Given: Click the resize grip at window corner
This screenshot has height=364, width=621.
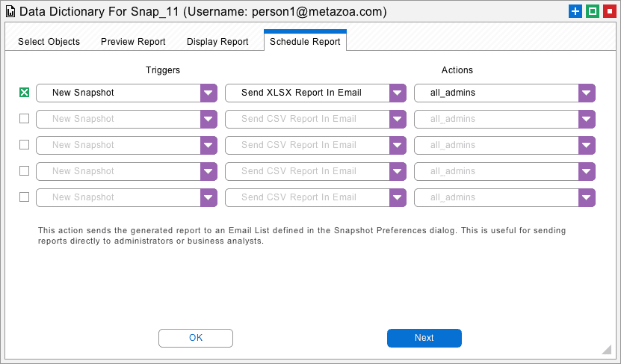Looking at the screenshot, I should pos(606,349).
